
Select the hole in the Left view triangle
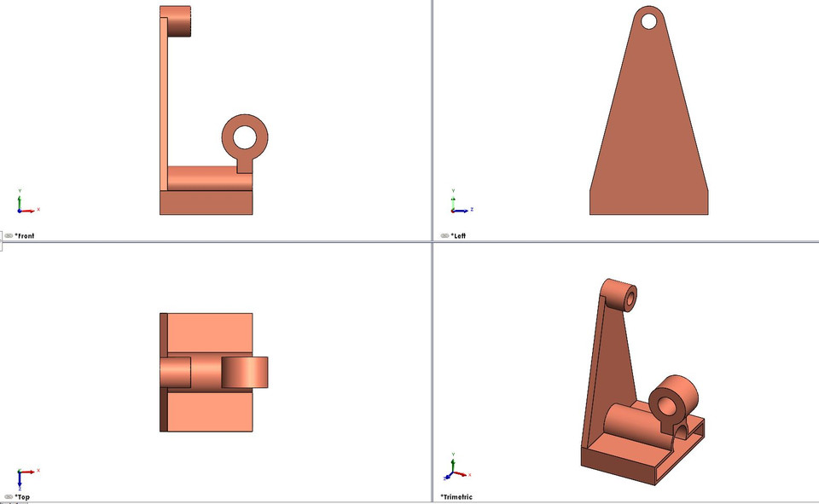(x=648, y=20)
